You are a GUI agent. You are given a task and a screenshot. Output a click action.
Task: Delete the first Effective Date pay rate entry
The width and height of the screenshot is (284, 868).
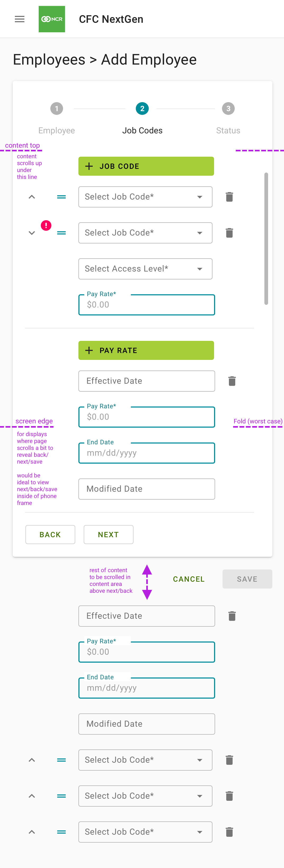[232, 381]
